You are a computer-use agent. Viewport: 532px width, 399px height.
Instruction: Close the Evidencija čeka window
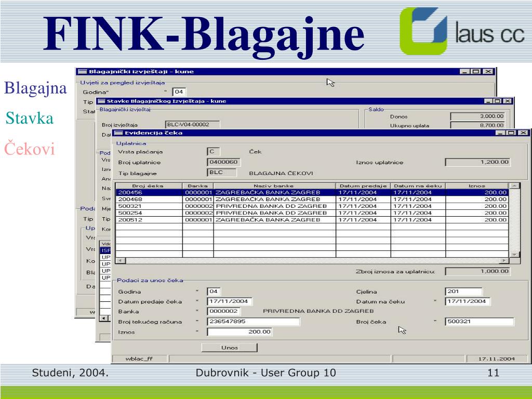coord(523,132)
